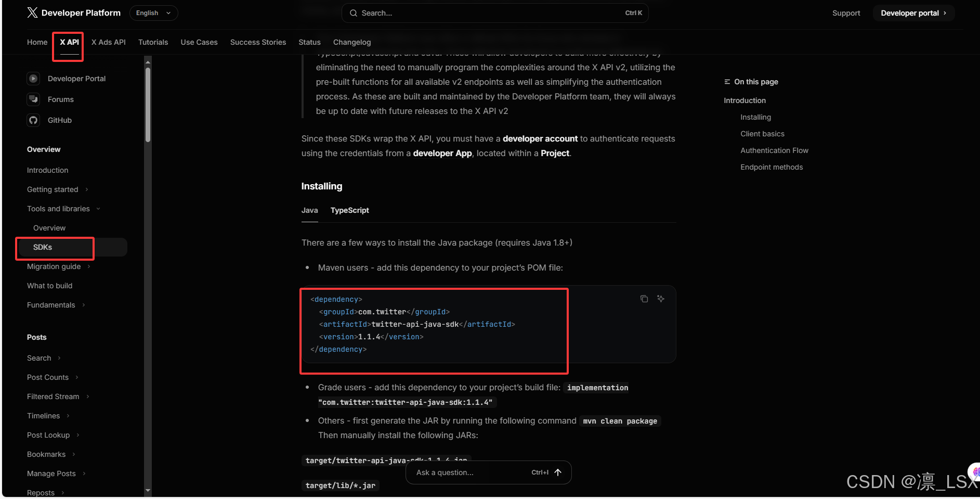The height and width of the screenshot is (499, 980).
Task: Expand the Getting started section
Action: tap(87, 189)
